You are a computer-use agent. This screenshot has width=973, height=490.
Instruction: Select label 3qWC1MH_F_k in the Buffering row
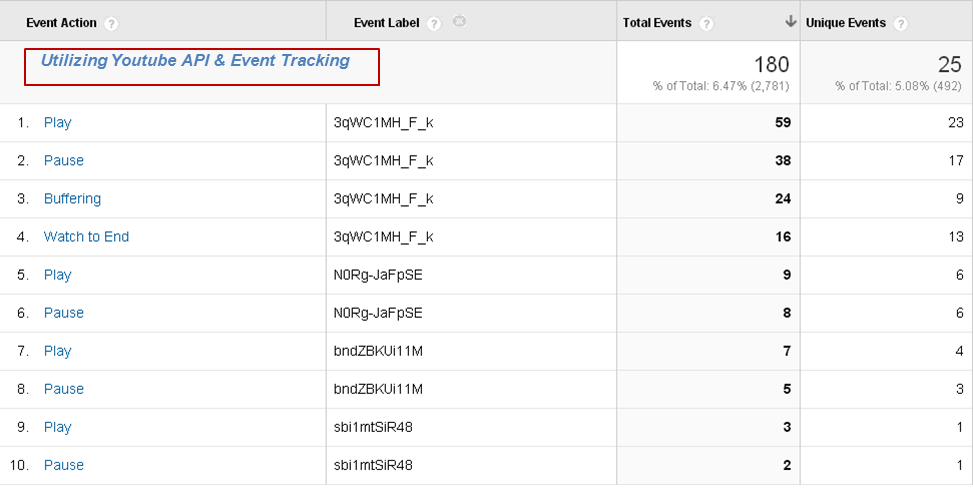[x=383, y=199]
